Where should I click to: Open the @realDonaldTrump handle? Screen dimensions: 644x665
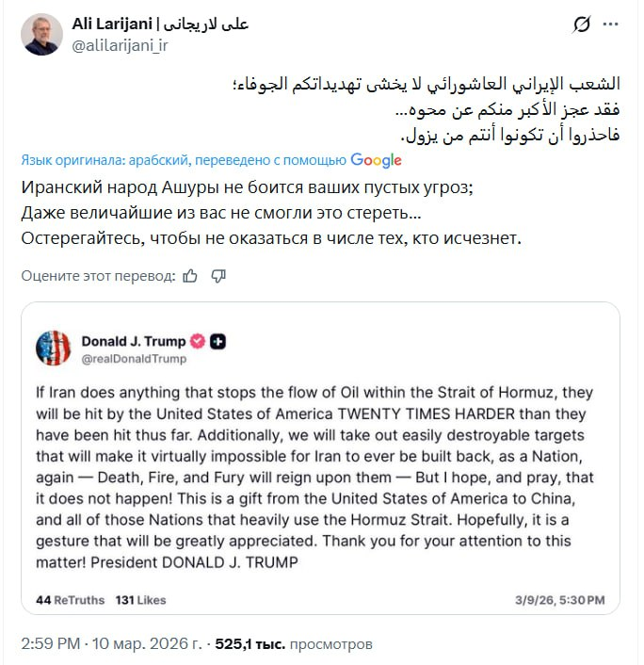pos(134,359)
